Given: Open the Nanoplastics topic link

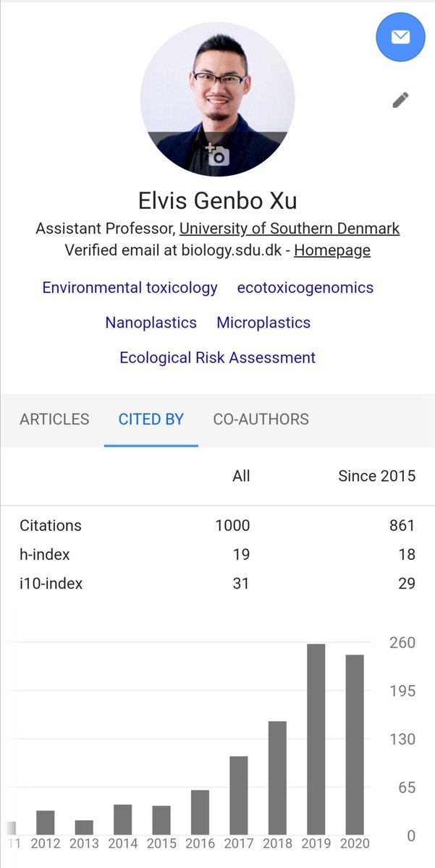Looking at the screenshot, I should [x=151, y=323].
